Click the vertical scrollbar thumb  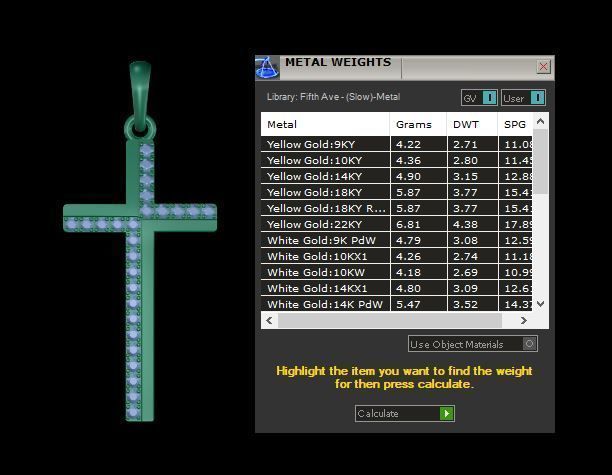point(541,161)
